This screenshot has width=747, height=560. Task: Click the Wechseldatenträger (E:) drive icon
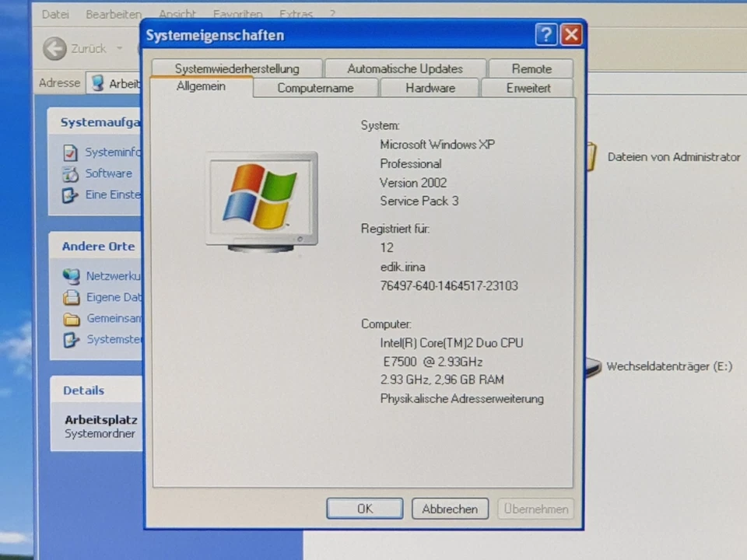pos(594,366)
